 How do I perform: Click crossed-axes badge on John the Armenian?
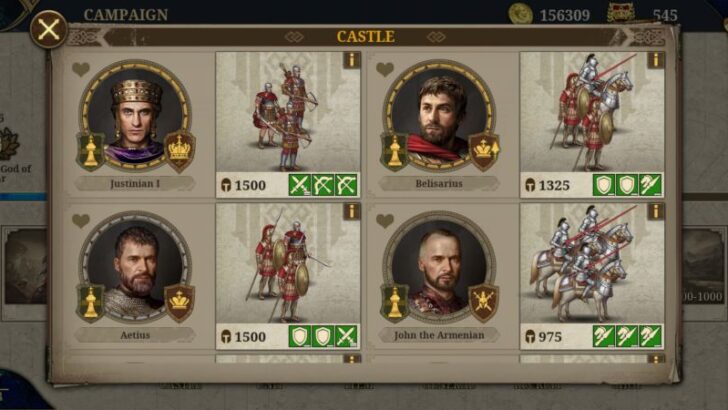pos(483,303)
